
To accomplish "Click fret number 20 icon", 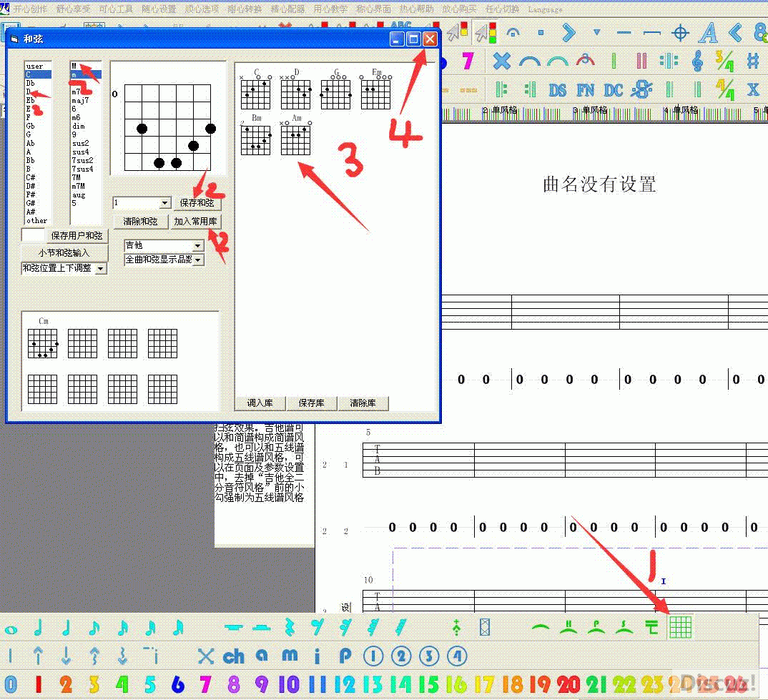I will pos(568,684).
